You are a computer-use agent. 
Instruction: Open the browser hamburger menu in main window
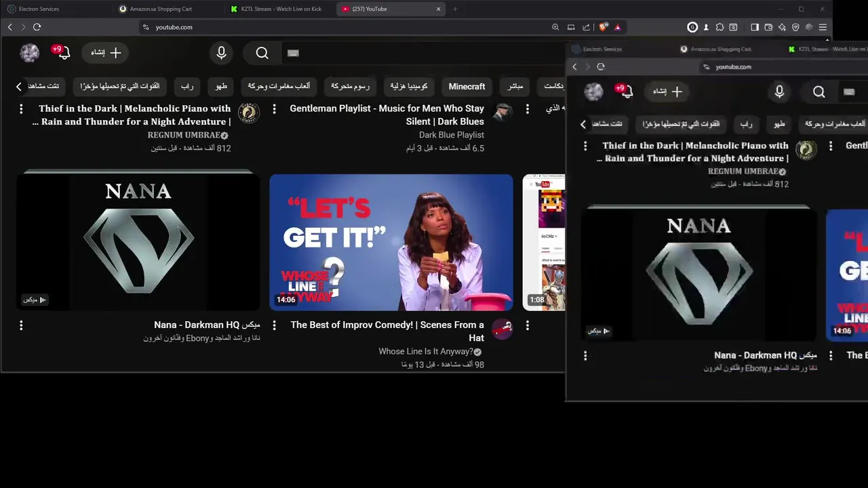(x=823, y=27)
